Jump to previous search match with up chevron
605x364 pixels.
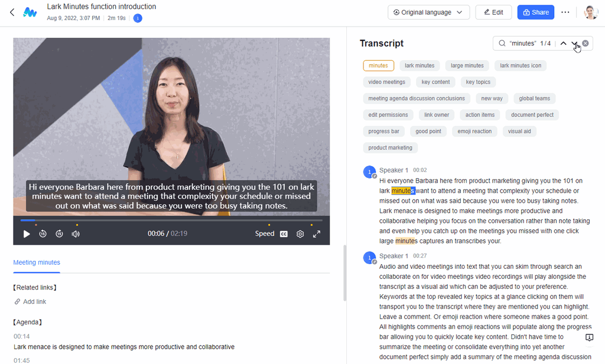click(x=563, y=43)
